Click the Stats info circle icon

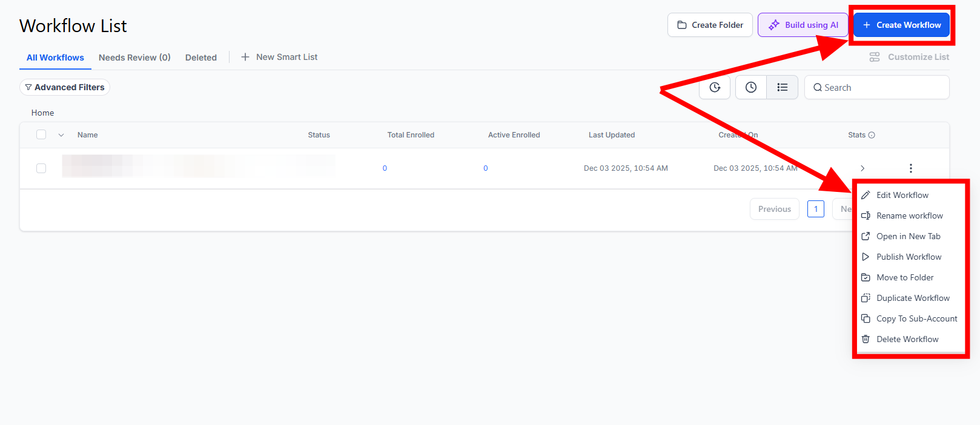pos(872,135)
